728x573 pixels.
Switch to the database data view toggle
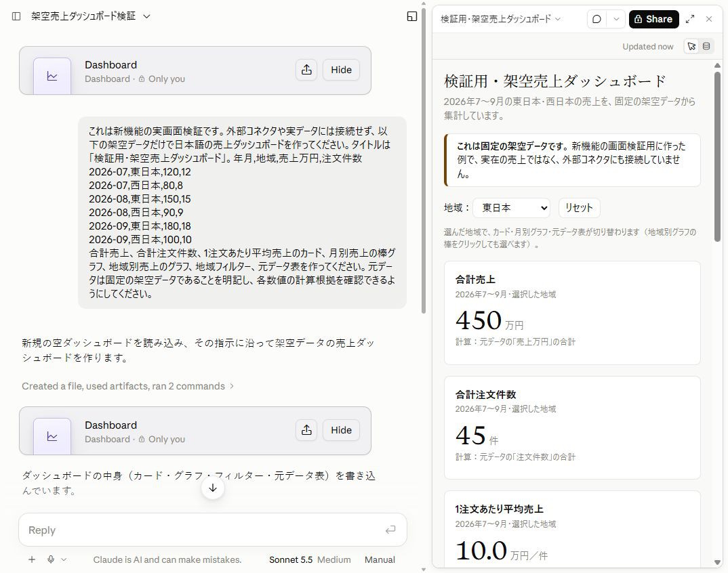click(706, 47)
